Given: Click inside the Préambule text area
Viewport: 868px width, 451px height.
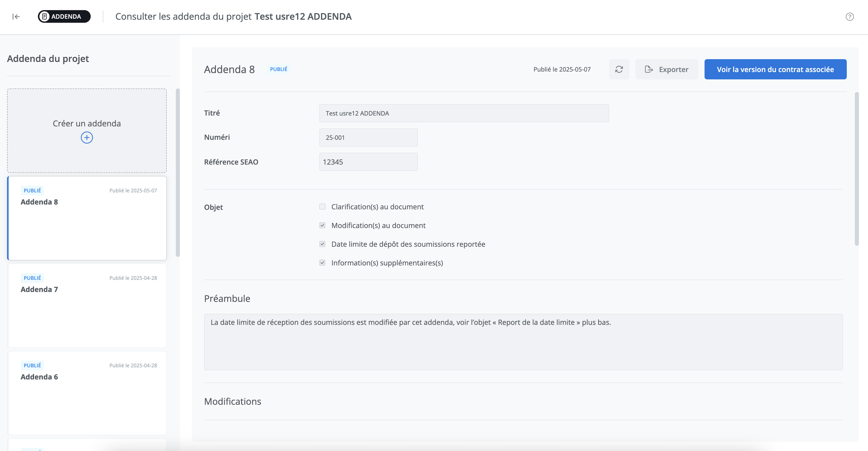Looking at the screenshot, I should [x=523, y=342].
